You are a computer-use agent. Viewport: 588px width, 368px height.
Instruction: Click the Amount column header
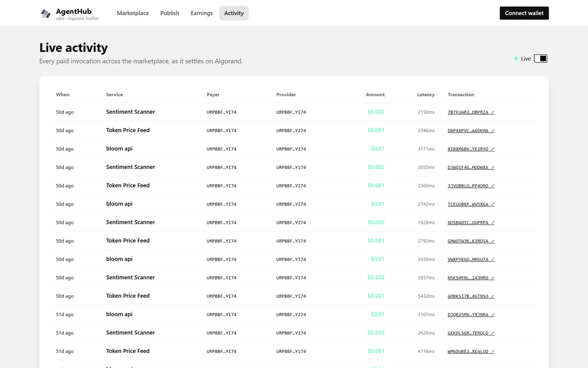click(x=375, y=95)
